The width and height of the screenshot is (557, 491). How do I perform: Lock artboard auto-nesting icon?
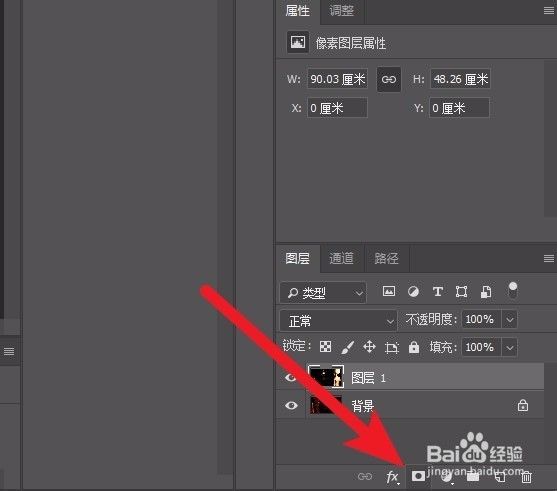[391, 347]
